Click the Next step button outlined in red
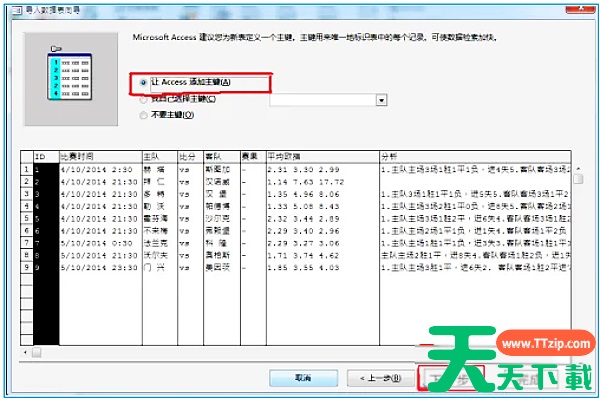The image size is (600, 399). pyautogui.click(x=451, y=378)
